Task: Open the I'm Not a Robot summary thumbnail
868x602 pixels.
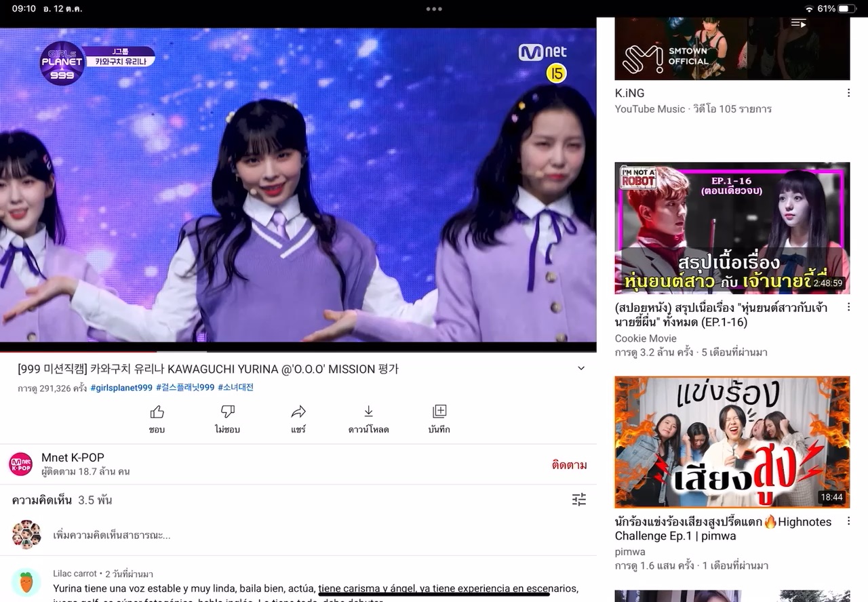Action: [732, 228]
